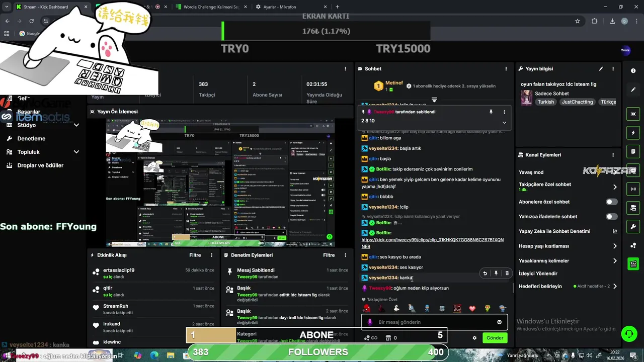Viewport: 644px width, 362px height.
Task: Open chat settings gear next to Gönder
Action: (474, 338)
